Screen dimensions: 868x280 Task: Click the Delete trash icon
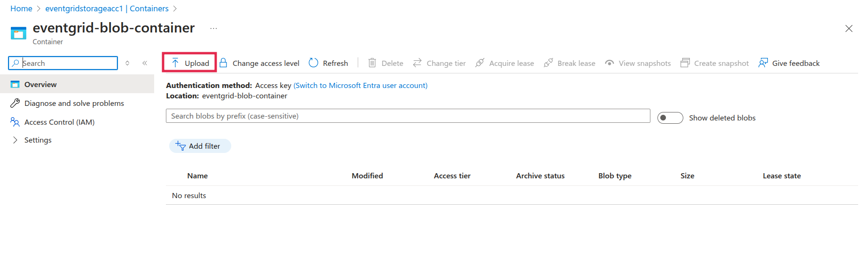(x=372, y=63)
